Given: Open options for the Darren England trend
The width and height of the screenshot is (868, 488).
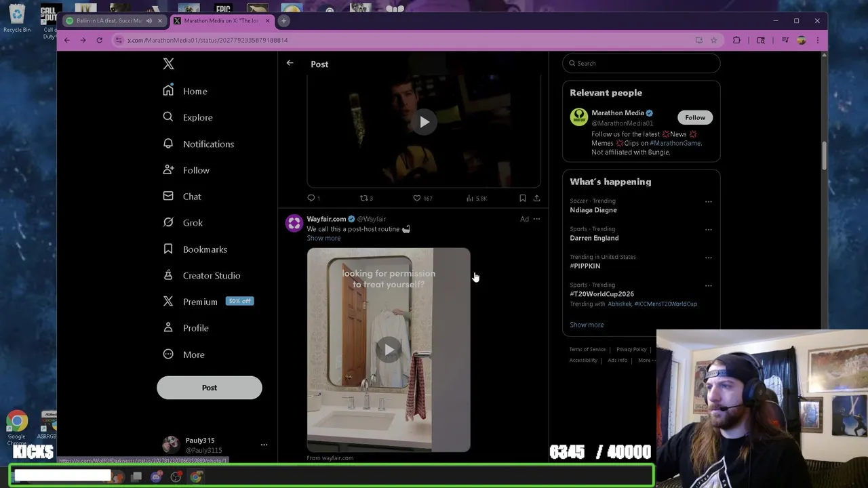Looking at the screenshot, I should (x=708, y=229).
